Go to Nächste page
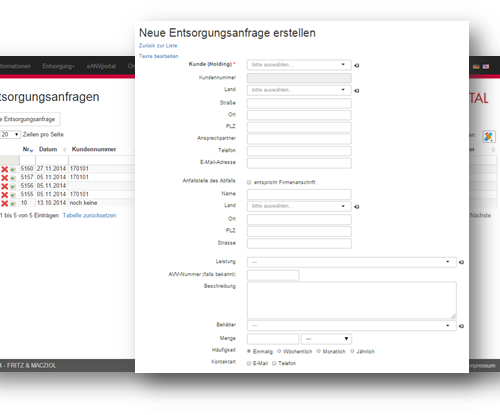The width and height of the screenshot is (500, 415). point(480,215)
